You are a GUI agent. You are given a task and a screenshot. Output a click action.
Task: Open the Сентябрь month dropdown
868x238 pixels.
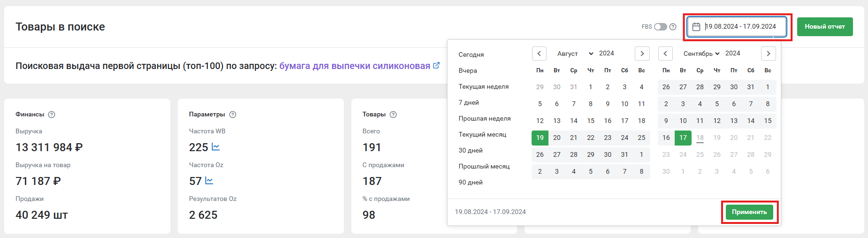701,54
